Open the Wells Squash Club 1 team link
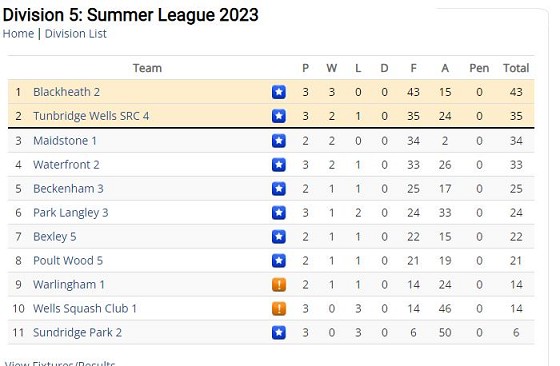 (x=85, y=309)
